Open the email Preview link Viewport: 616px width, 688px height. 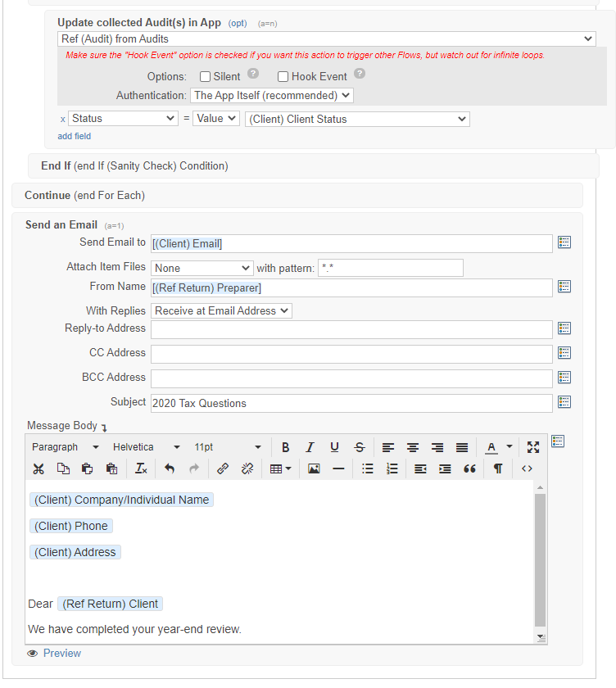click(62, 654)
